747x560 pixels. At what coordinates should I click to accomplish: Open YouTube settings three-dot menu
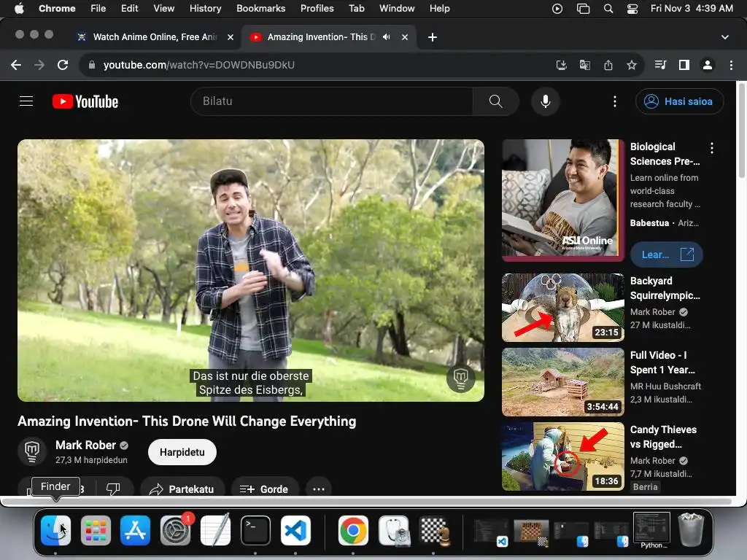(615, 101)
